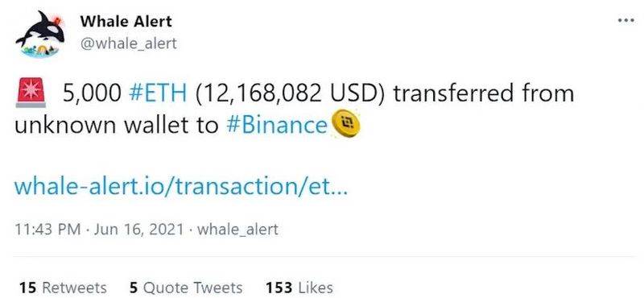Open the Whale Alert display name
The height and width of the screenshot is (298, 644).
126,21
